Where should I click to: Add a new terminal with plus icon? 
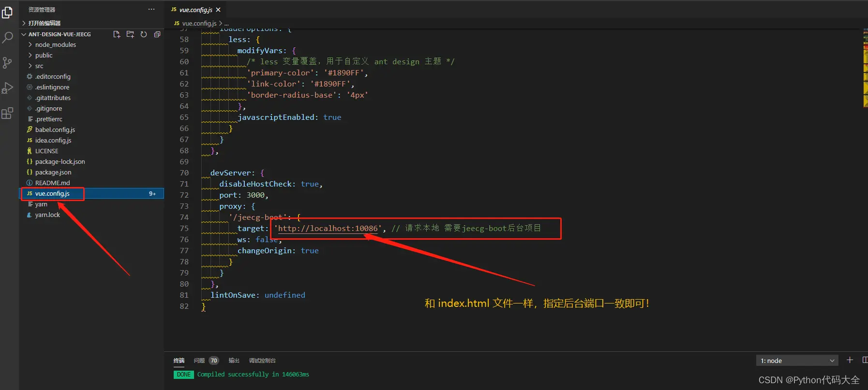point(850,360)
